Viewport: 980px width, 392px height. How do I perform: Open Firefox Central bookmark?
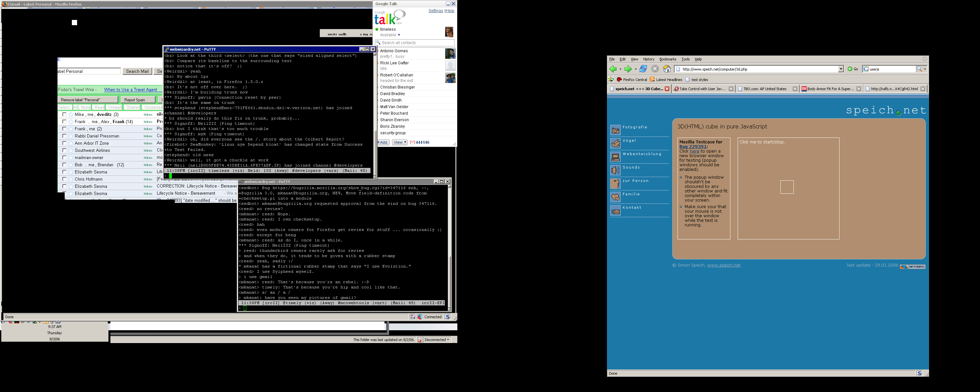click(631, 79)
